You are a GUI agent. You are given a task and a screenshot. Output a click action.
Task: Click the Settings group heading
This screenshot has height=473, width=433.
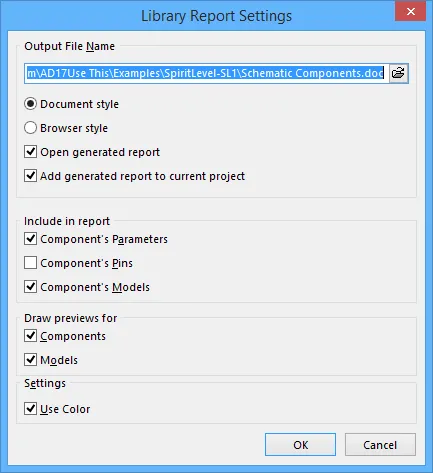coord(45,383)
